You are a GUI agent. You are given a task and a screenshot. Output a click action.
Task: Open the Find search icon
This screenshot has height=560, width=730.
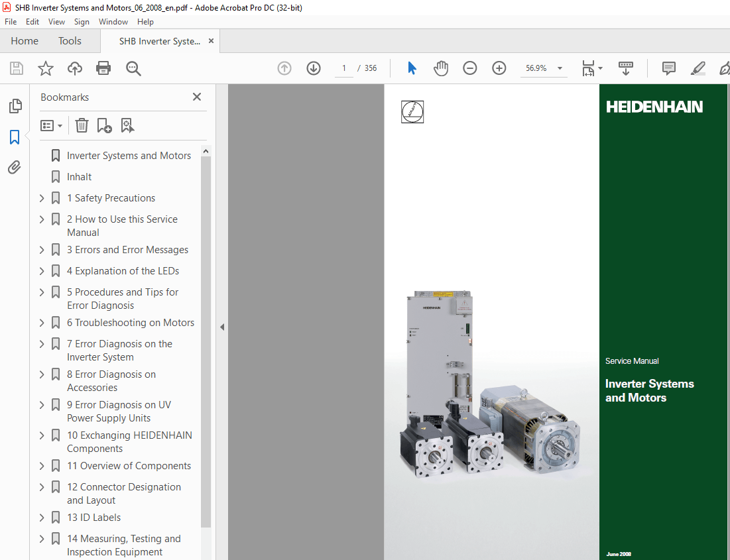click(133, 68)
